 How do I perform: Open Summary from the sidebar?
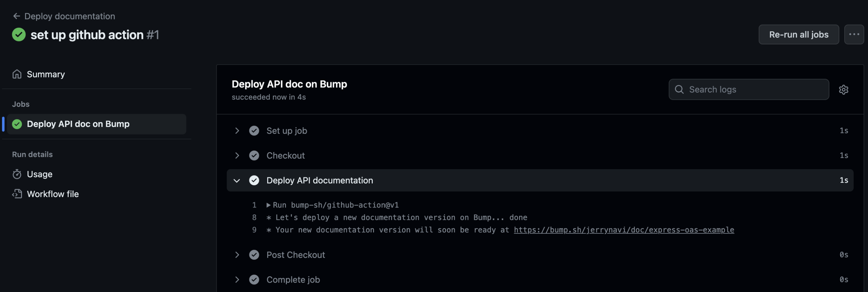(x=46, y=74)
